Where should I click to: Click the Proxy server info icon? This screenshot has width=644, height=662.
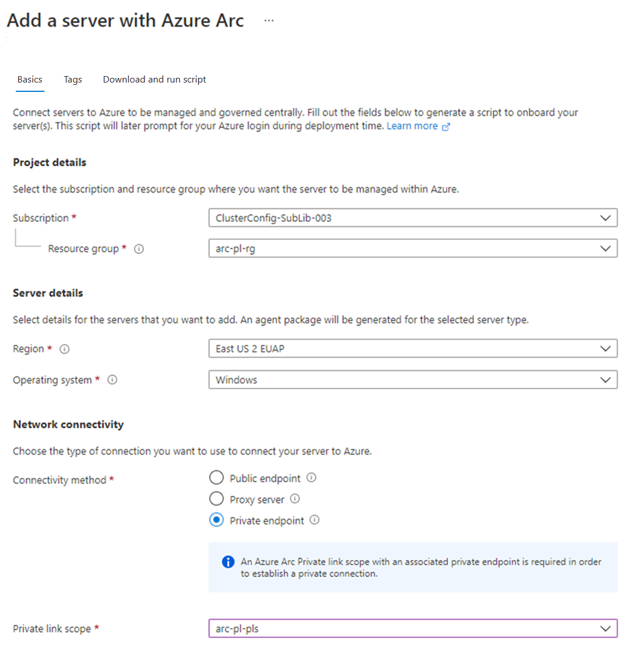[295, 499]
